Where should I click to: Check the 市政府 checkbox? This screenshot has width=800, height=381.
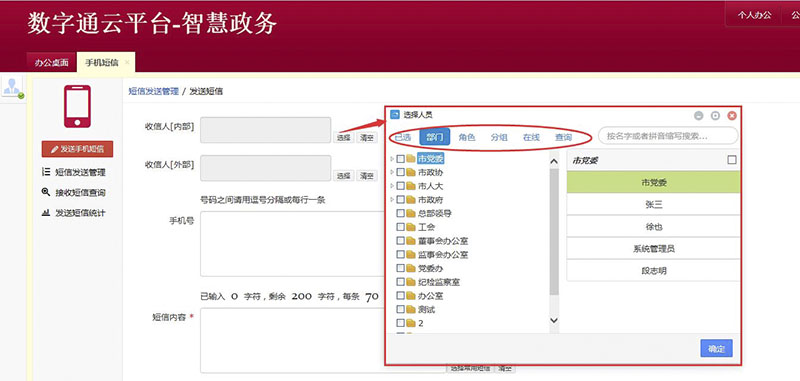click(401, 199)
